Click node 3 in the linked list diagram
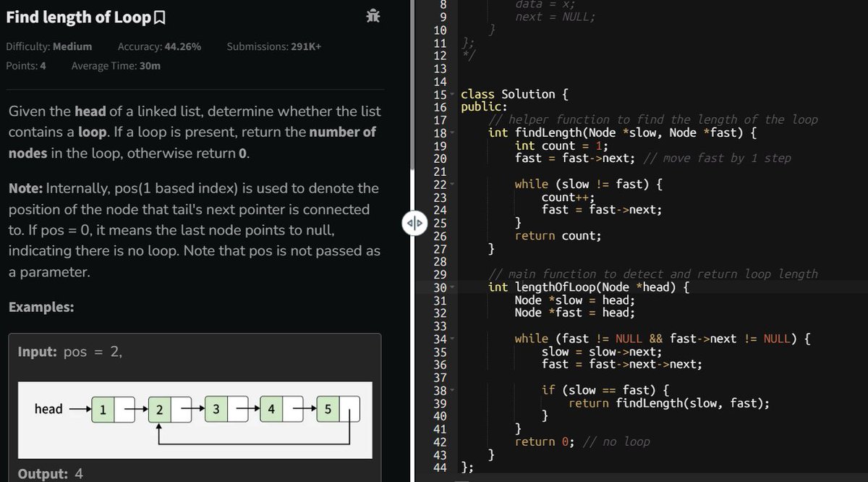Viewport: 868px width, 482px height. tap(216, 409)
